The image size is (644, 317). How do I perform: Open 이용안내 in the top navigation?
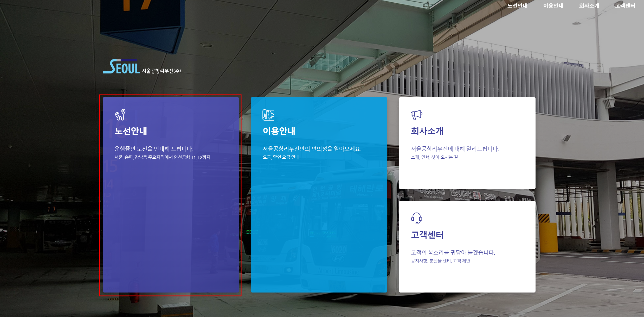(x=553, y=6)
